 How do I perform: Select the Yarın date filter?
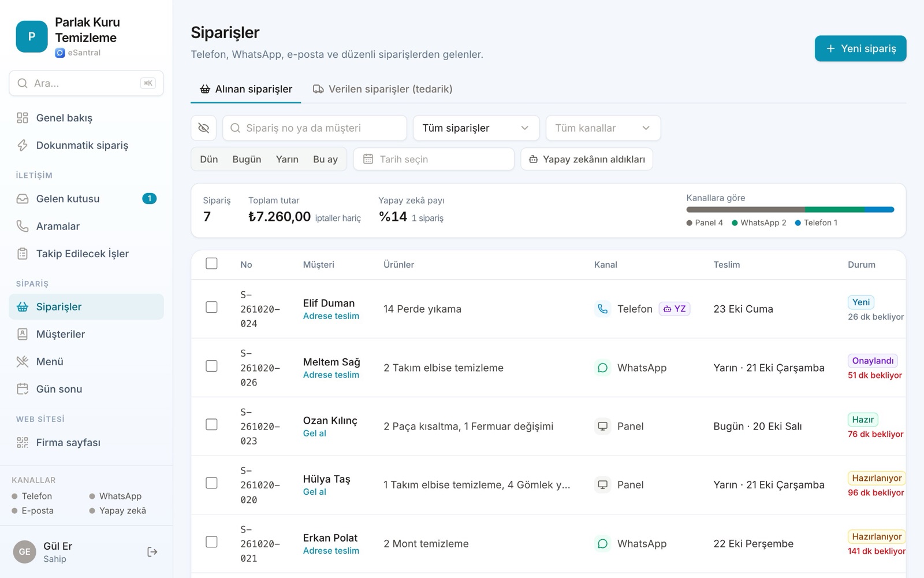[287, 159]
